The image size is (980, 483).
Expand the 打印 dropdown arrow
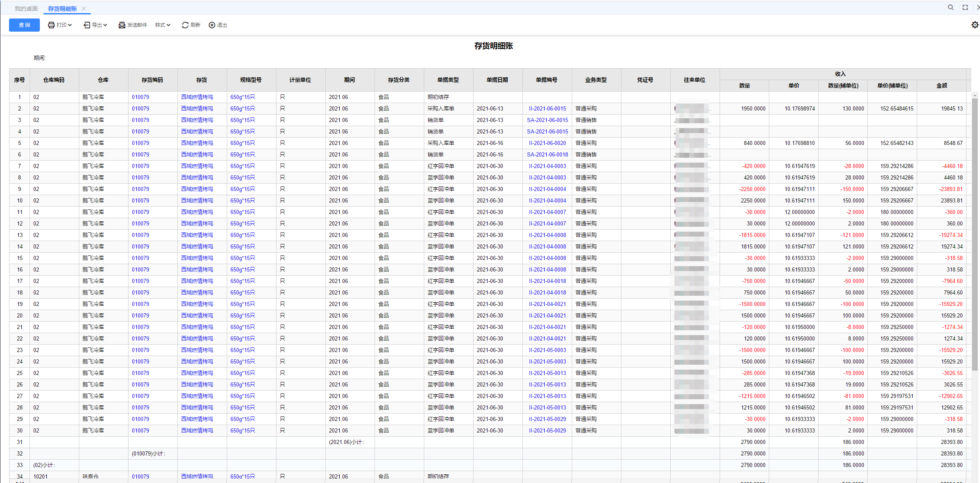[70, 25]
